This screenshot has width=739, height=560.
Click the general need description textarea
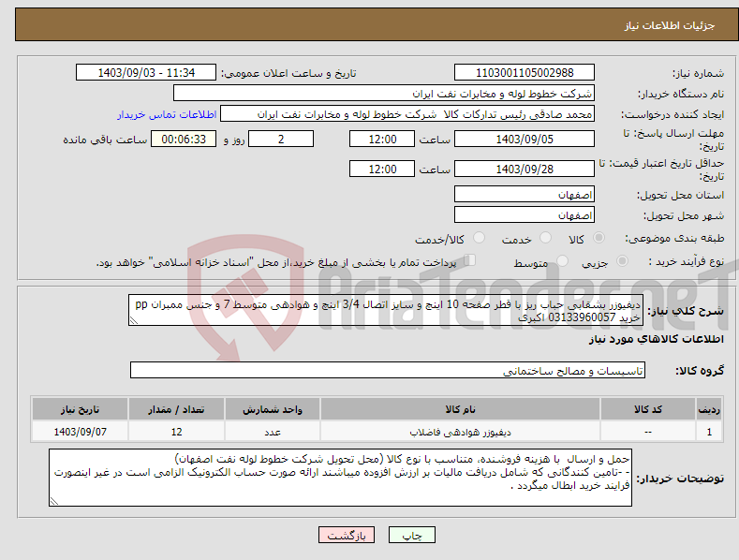[x=386, y=310]
